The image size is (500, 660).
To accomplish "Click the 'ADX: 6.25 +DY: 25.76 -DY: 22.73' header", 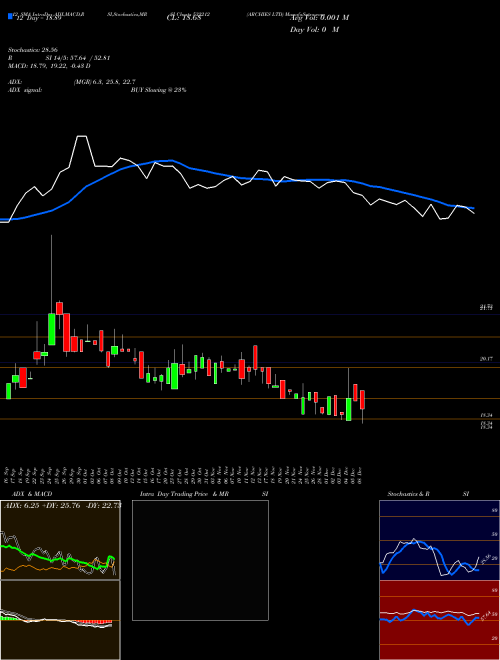I will click(62, 506).
